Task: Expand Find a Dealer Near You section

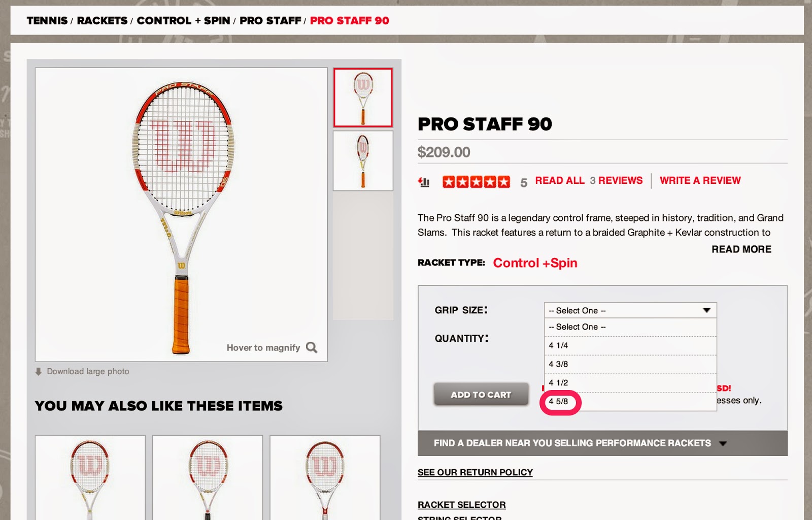Action: point(602,443)
